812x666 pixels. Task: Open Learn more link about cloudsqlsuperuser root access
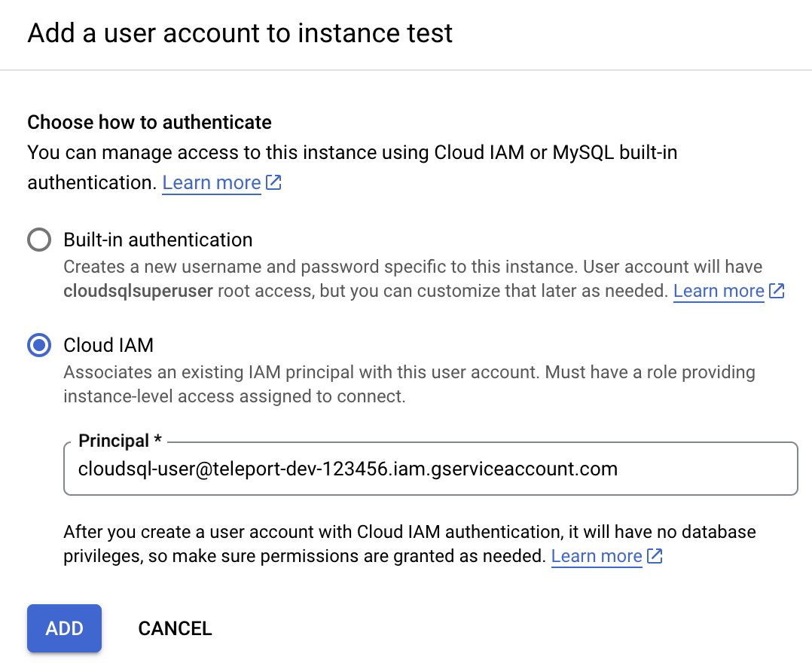click(718, 291)
